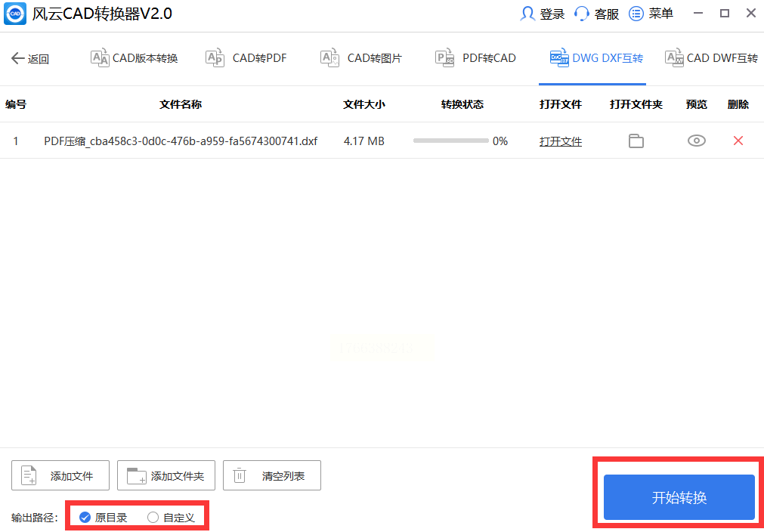Open the CAD DWF互转 tab
The width and height of the screenshot is (764, 532).
[712, 58]
